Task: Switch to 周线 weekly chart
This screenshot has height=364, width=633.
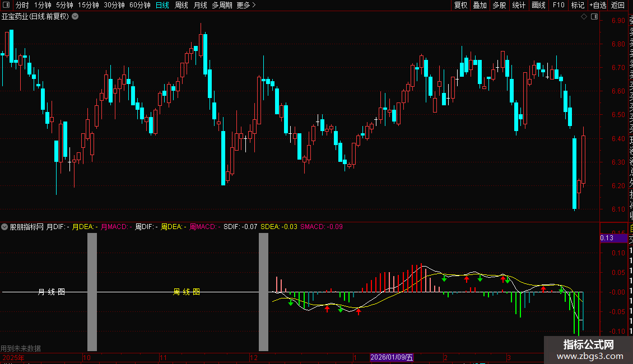Action: pyautogui.click(x=181, y=5)
